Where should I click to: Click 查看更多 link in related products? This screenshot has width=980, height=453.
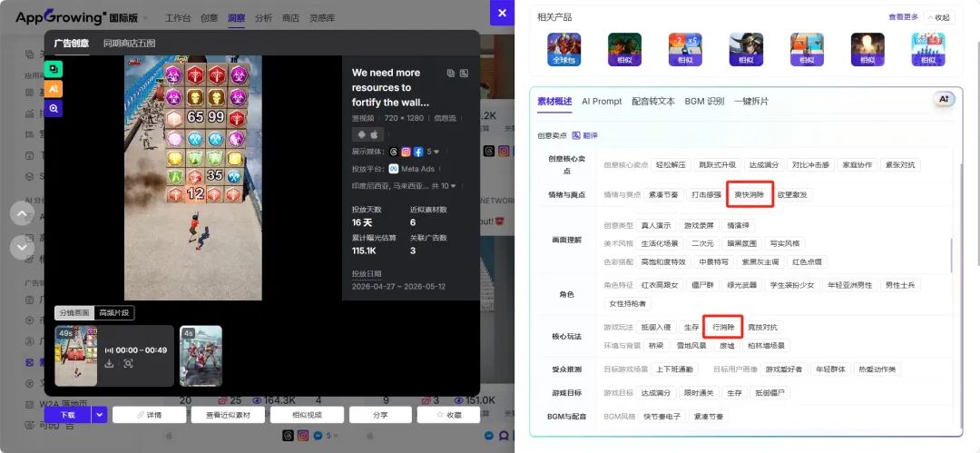[x=904, y=17]
